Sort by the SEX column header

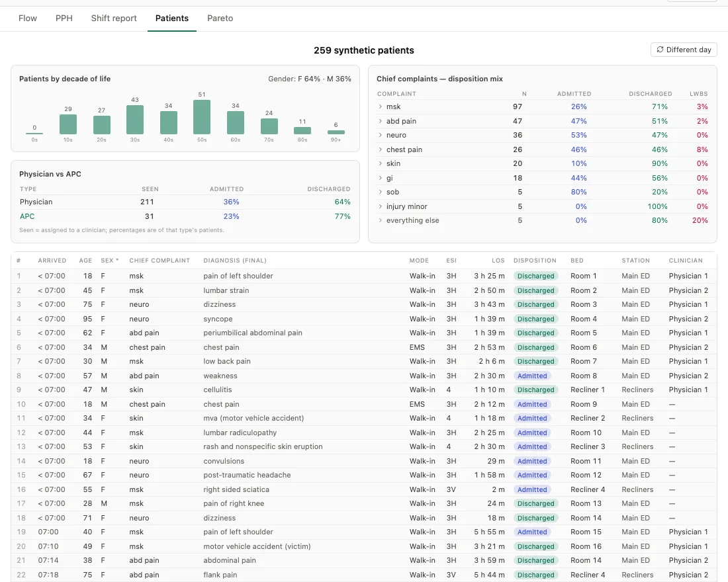[x=110, y=261]
